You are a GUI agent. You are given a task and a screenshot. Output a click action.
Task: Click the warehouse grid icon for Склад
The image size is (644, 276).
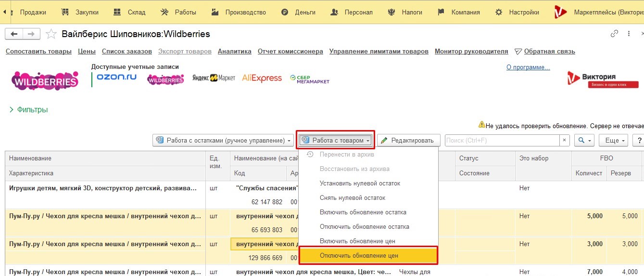coord(117,12)
